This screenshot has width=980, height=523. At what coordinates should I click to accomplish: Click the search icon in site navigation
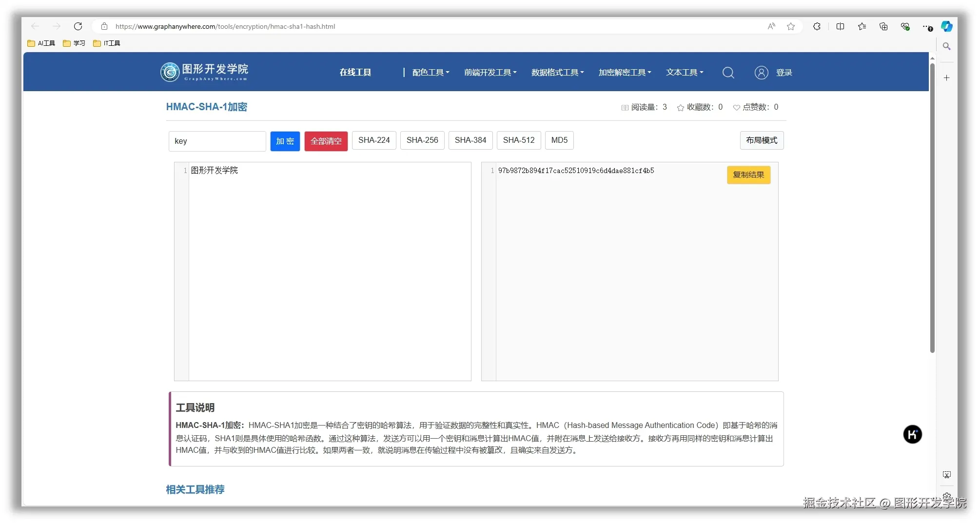coord(728,72)
